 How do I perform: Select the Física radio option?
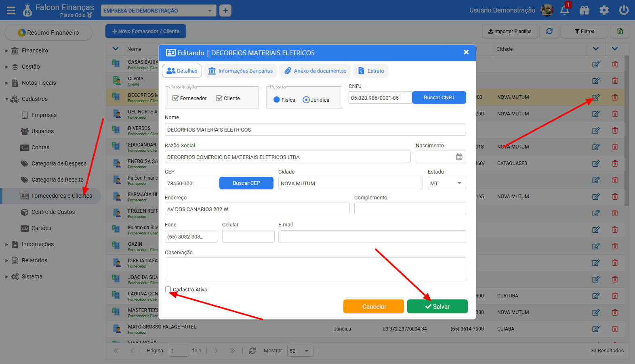(x=277, y=100)
